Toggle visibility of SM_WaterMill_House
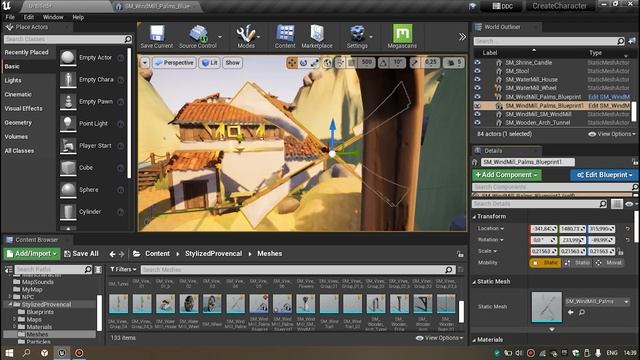This screenshot has width=640, height=360. click(477, 80)
